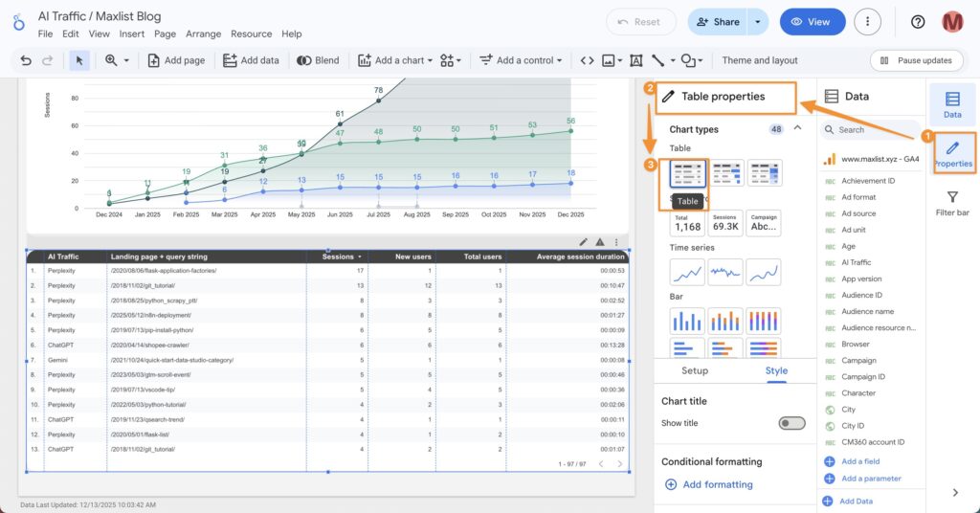Activate the selection mode arrow tool
Screen dimensions: 980x513
click(x=79, y=60)
